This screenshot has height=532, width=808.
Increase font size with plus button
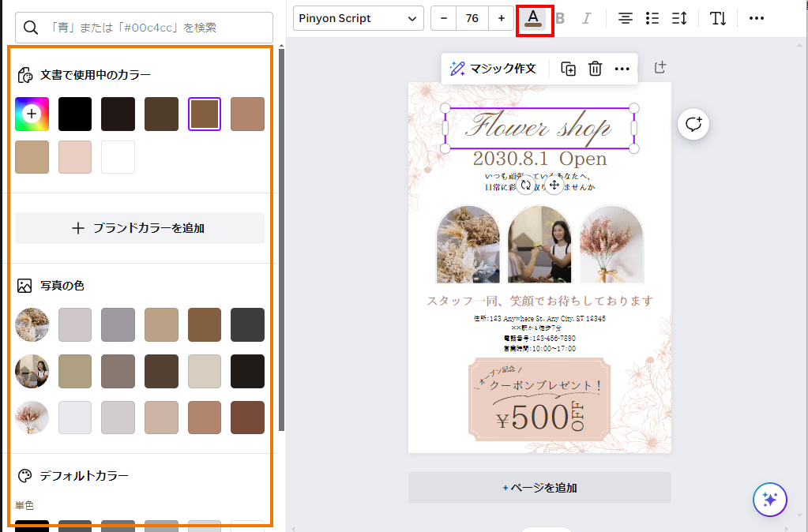[501, 18]
